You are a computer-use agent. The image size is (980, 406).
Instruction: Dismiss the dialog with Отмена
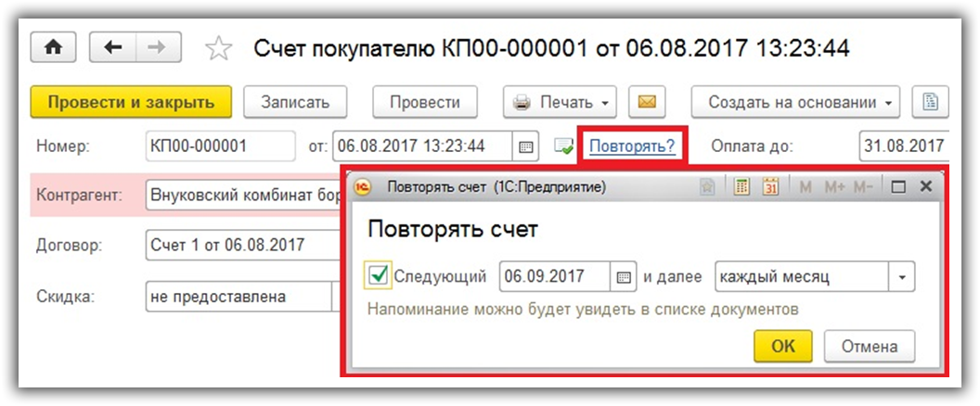tap(869, 346)
